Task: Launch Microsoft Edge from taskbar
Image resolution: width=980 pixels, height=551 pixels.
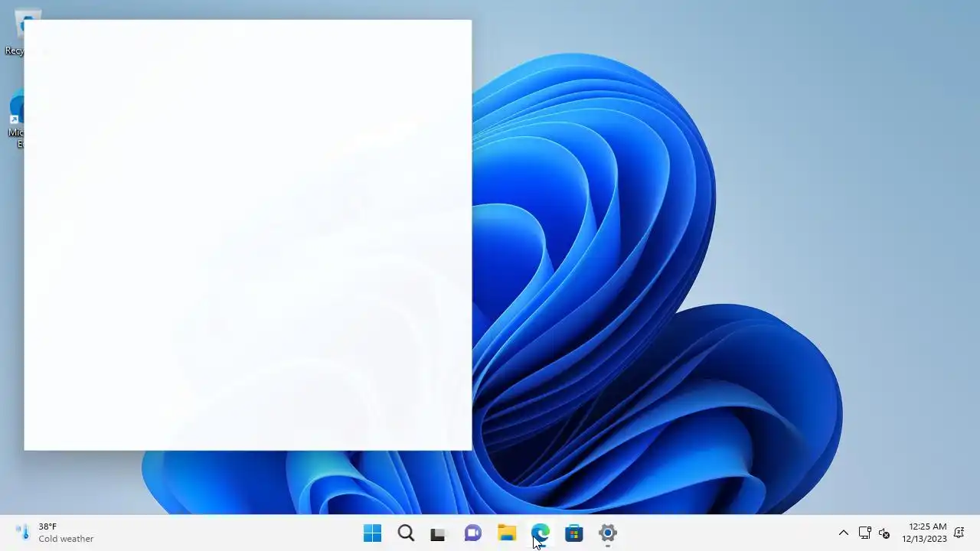Action: point(541,533)
